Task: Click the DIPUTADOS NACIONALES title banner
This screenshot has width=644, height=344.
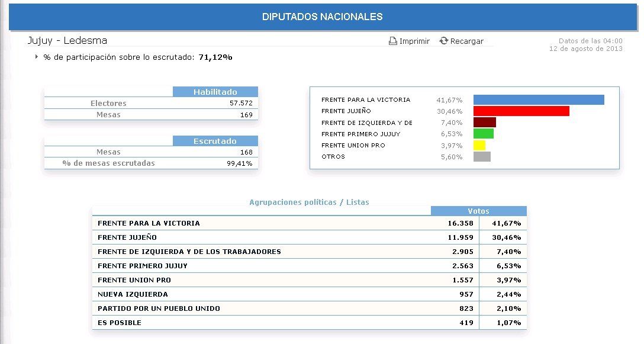Action: click(322, 17)
